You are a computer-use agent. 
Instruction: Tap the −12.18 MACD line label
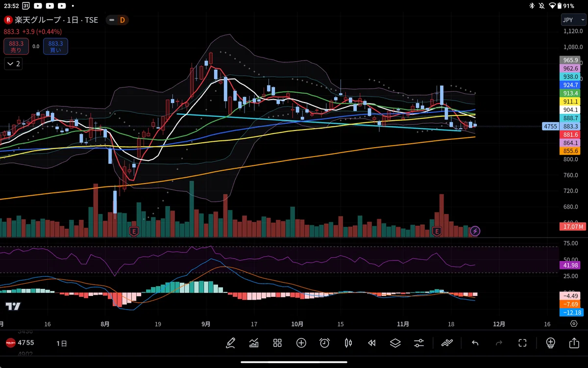tap(570, 313)
